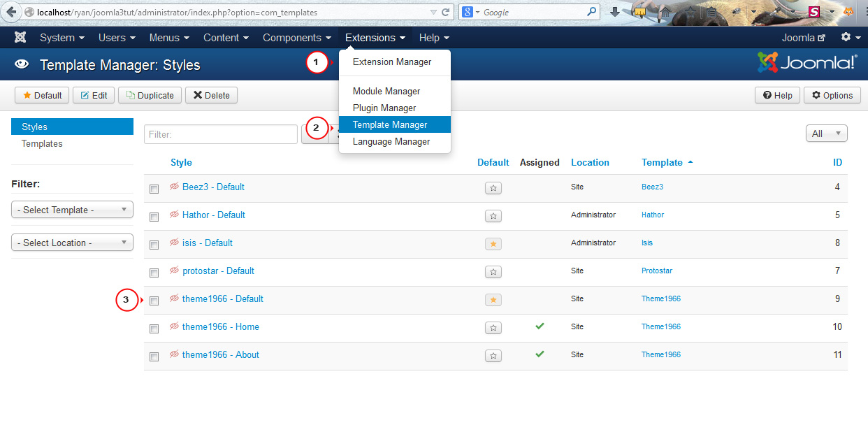Click the star icon on Hathor - Default row
The height and width of the screenshot is (432, 868).
click(493, 215)
